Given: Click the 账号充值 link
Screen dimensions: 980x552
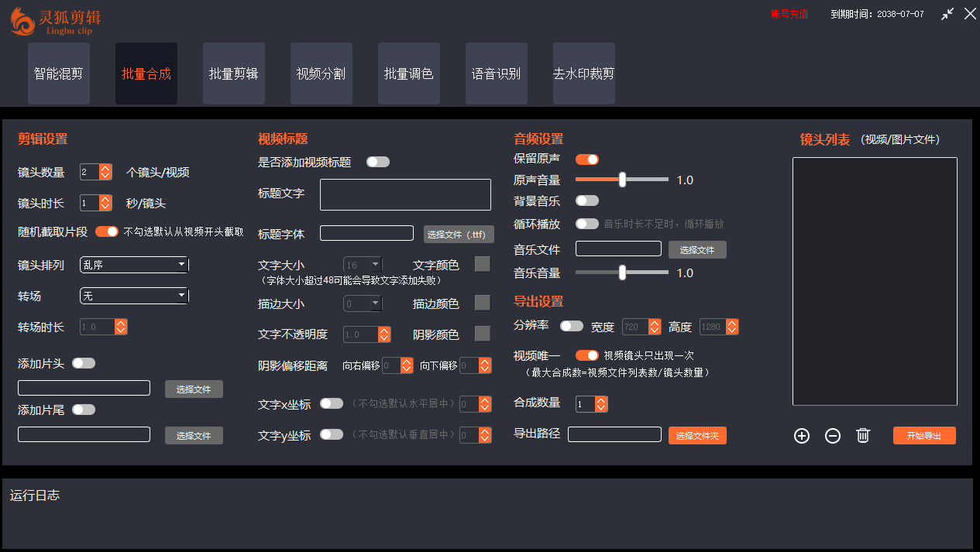Looking at the screenshot, I should coord(789,13).
